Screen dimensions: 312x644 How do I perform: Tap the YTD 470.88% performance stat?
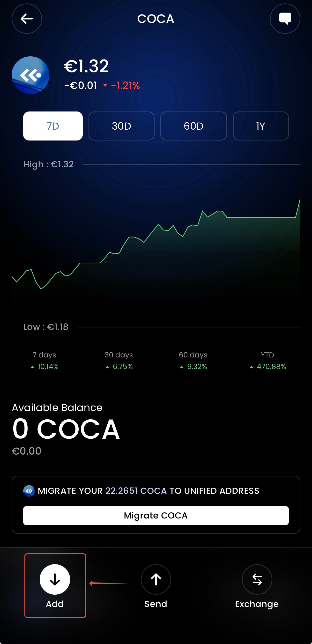[267, 361]
